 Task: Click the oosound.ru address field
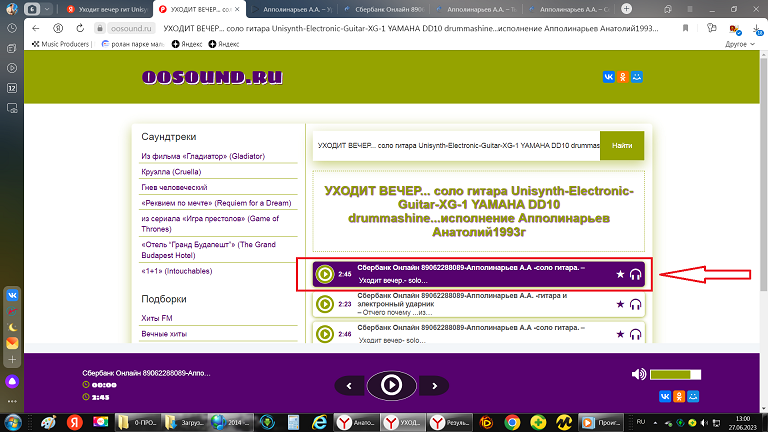click(x=131, y=28)
